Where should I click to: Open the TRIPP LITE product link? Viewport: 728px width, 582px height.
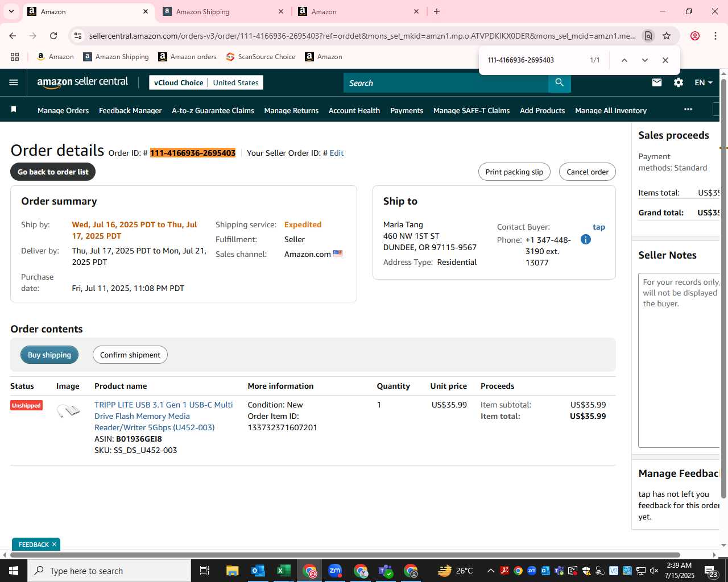click(x=164, y=416)
